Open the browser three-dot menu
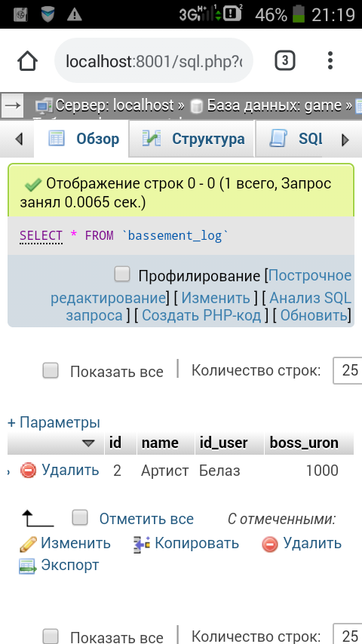Screen dimensions: 362x644 click(x=330, y=61)
